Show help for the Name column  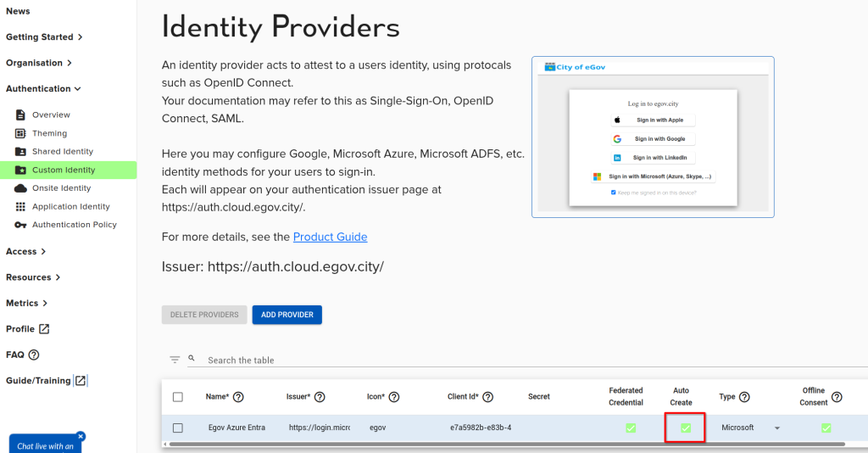point(238,396)
